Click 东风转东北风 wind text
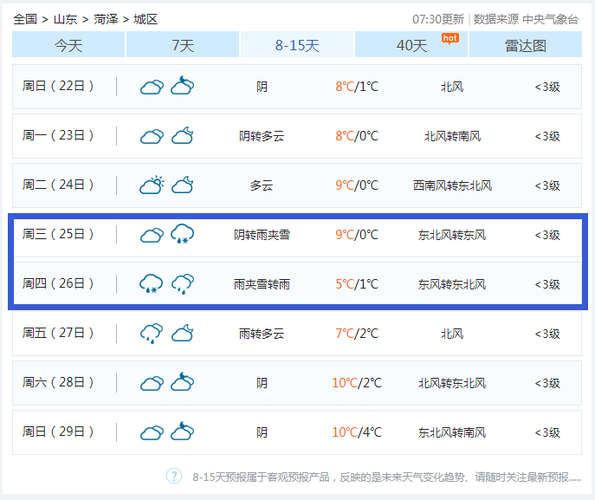Image resolution: width=595 pixels, height=500 pixels. pos(452,284)
